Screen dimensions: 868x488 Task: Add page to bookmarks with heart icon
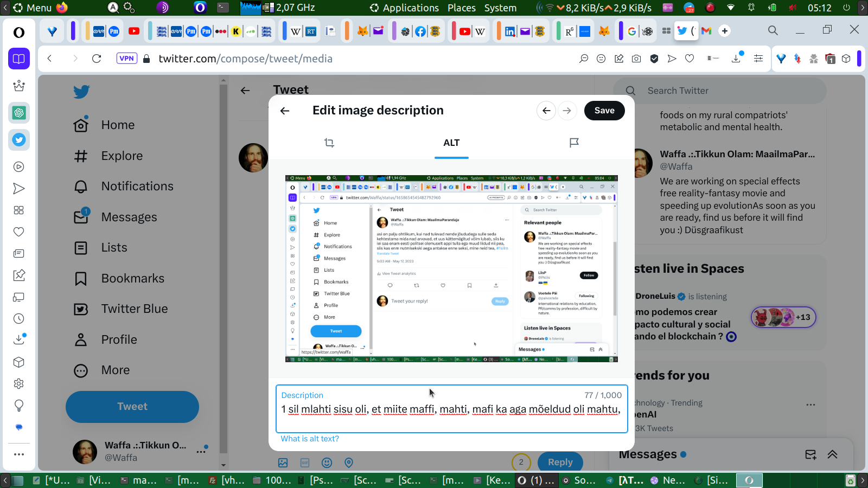[x=690, y=59]
